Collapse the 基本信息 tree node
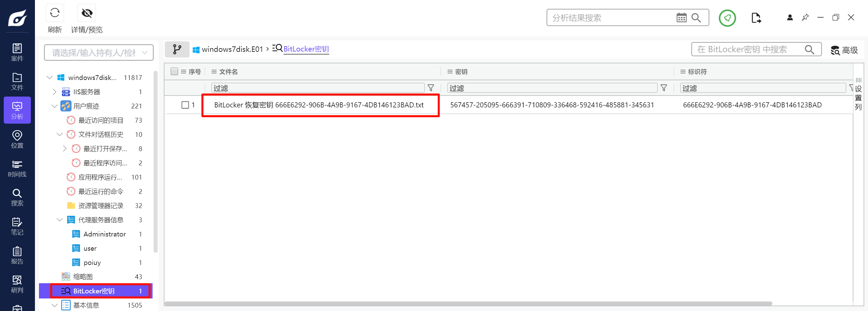This screenshot has width=868, height=311. click(x=55, y=305)
